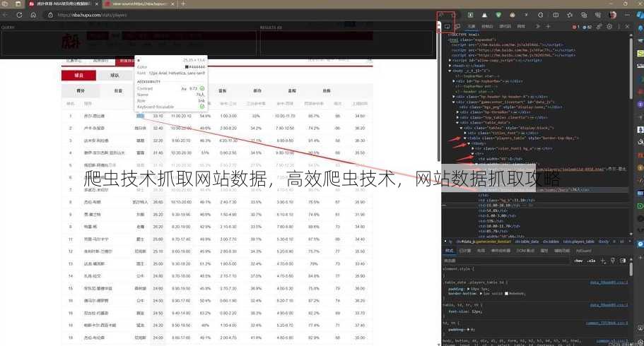Toggle .cls element classes panel

tap(592, 261)
